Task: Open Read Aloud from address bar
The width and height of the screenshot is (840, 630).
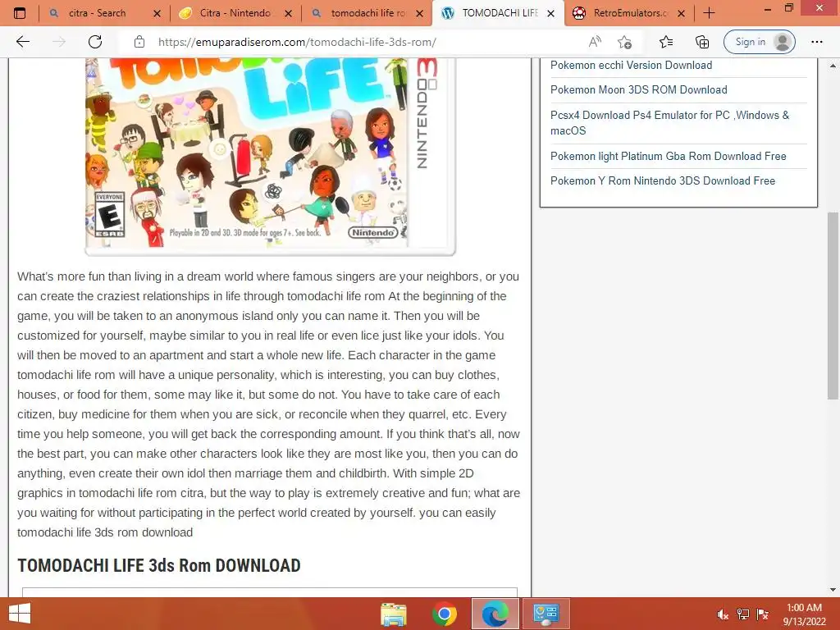Action: click(595, 42)
